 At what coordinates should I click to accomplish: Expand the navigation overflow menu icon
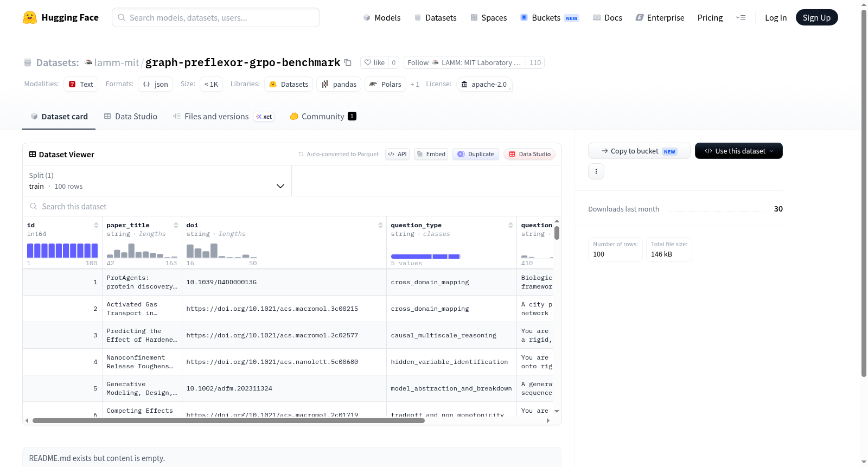coord(741,17)
